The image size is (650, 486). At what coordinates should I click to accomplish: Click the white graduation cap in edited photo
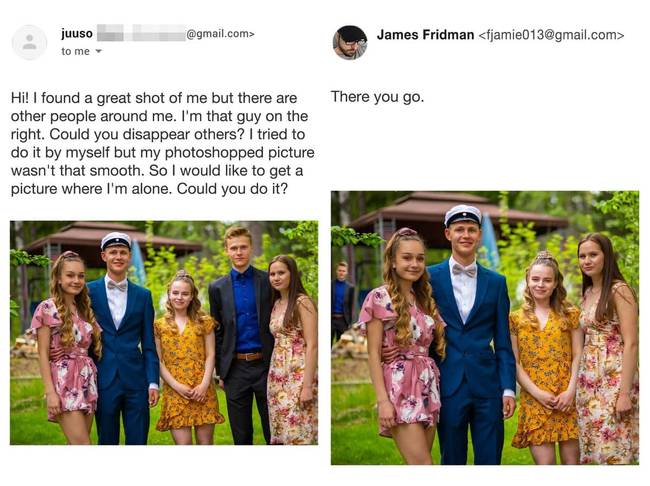pyautogui.click(x=463, y=216)
